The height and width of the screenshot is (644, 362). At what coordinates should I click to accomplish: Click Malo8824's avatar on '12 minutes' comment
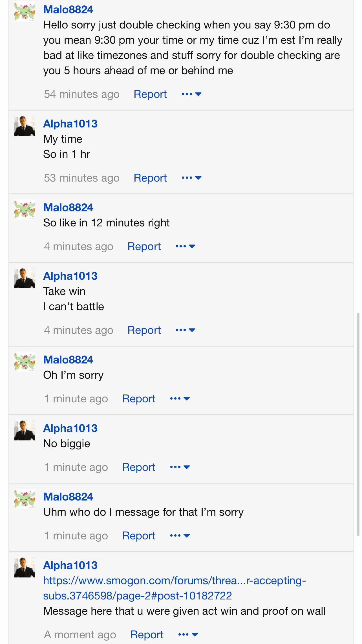[x=25, y=209]
